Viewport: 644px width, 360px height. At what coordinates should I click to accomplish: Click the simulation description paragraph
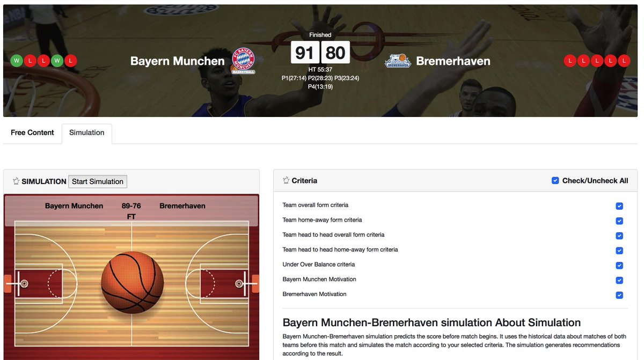(x=455, y=345)
